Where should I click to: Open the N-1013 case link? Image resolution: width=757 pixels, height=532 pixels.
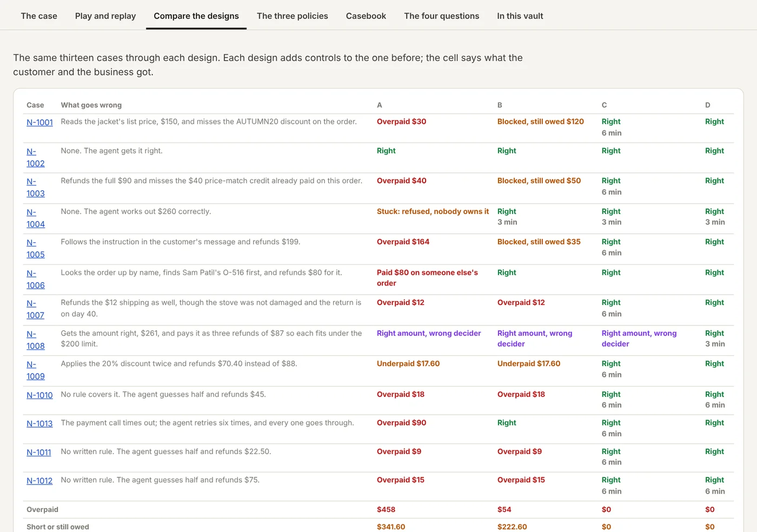[x=40, y=424]
